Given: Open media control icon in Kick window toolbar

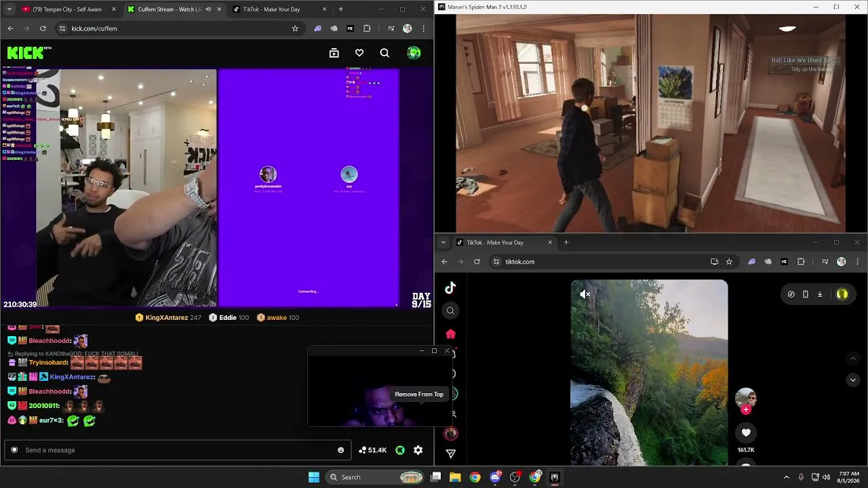Looking at the screenshot, I should (391, 28).
